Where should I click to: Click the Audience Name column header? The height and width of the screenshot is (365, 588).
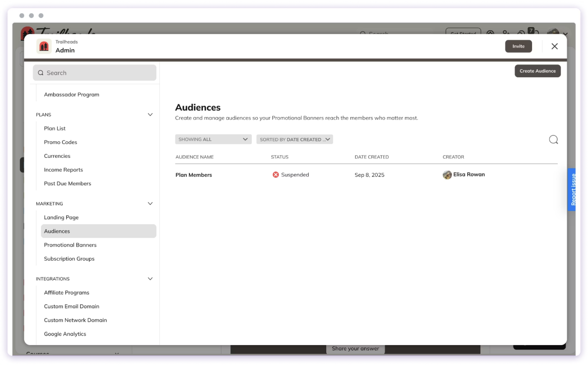pyautogui.click(x=194, y=157)
